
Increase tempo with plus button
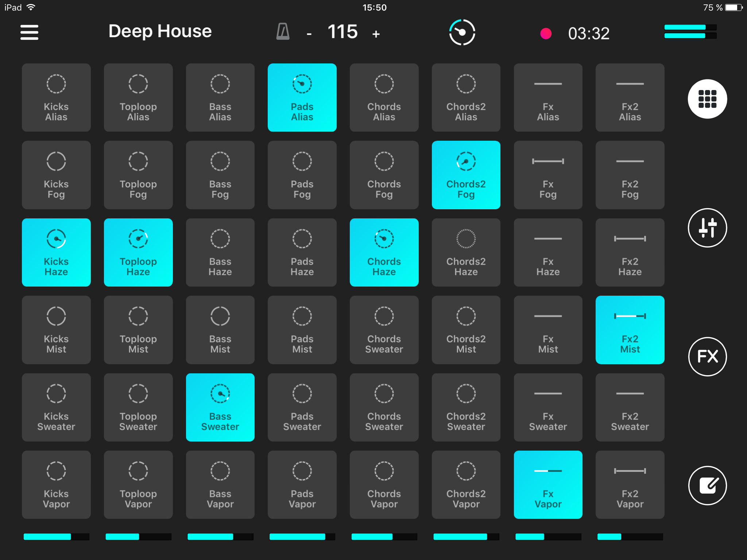(x=376, y=34)
